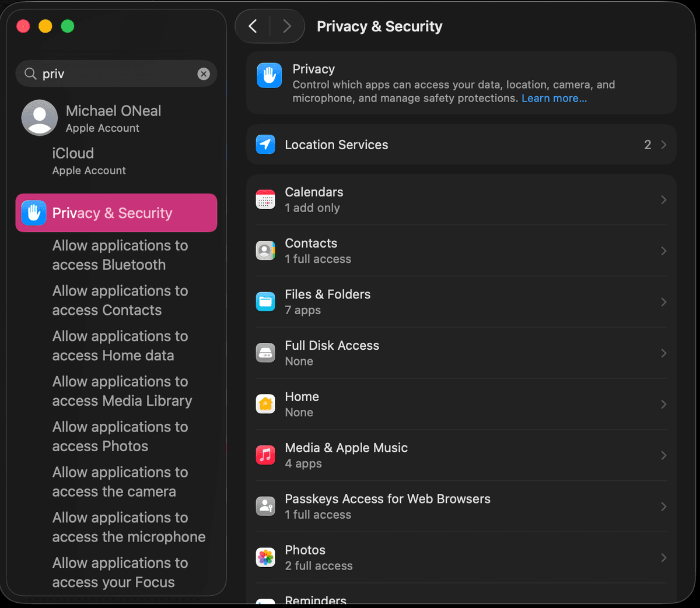The height and width of the screenshot is (608, 700).
Task: Click the Privacy & Security sidebar icon
Action: 33,213
